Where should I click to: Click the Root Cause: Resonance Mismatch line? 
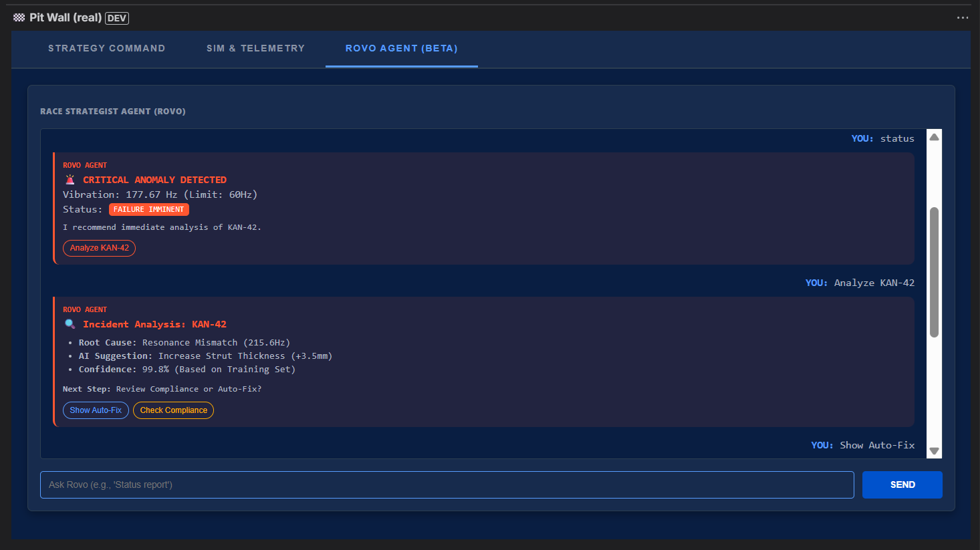185,342
